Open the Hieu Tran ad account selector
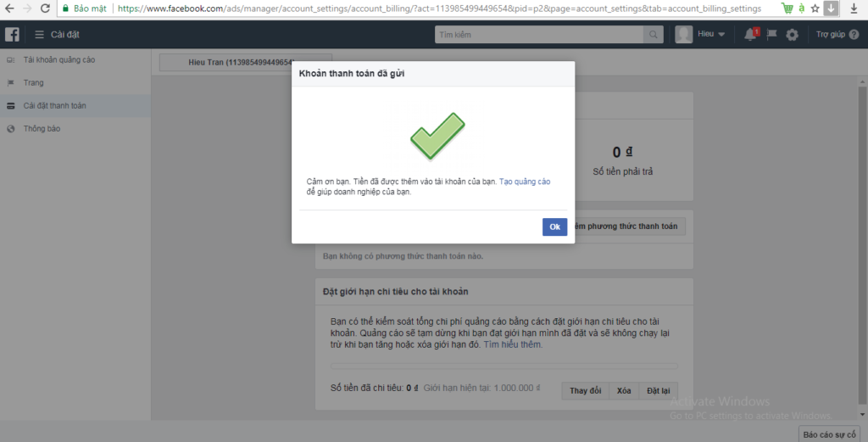The width and height of the screenshot is (868, 442). pos(246,62)
